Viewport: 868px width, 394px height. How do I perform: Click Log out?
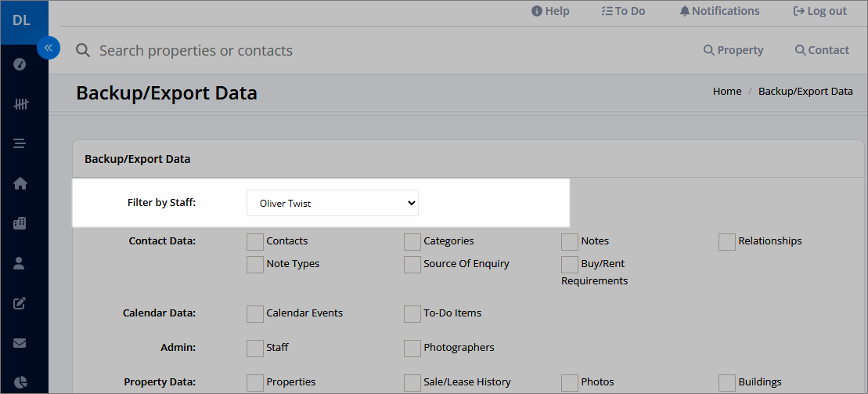819,11
